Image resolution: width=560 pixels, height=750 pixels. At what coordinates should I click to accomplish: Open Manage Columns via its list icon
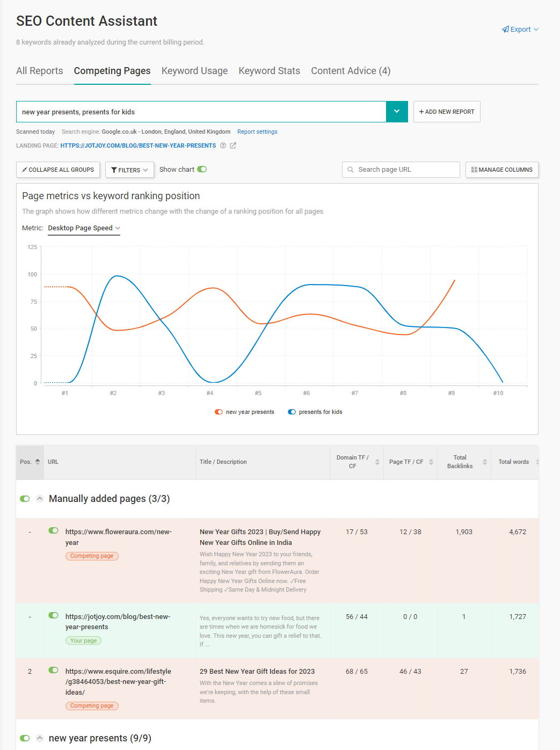click(x=475, y=170)
